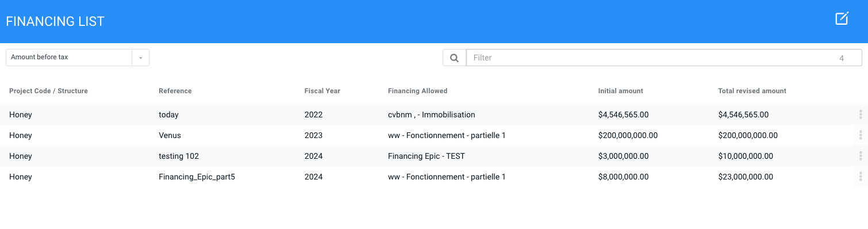Sort by Fiscal Year column header
The width and height of the screenshot is (868, 229).
click(x=322, y=91)
